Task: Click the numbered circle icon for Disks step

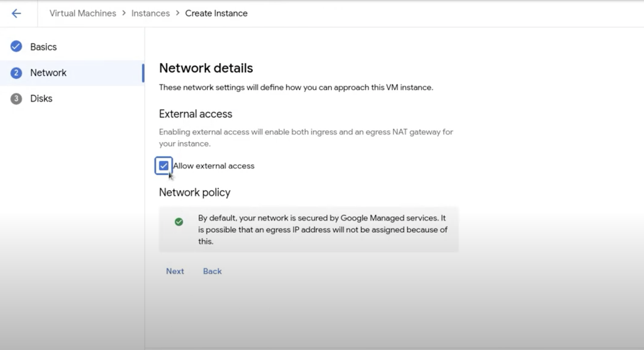Action: 16,98
